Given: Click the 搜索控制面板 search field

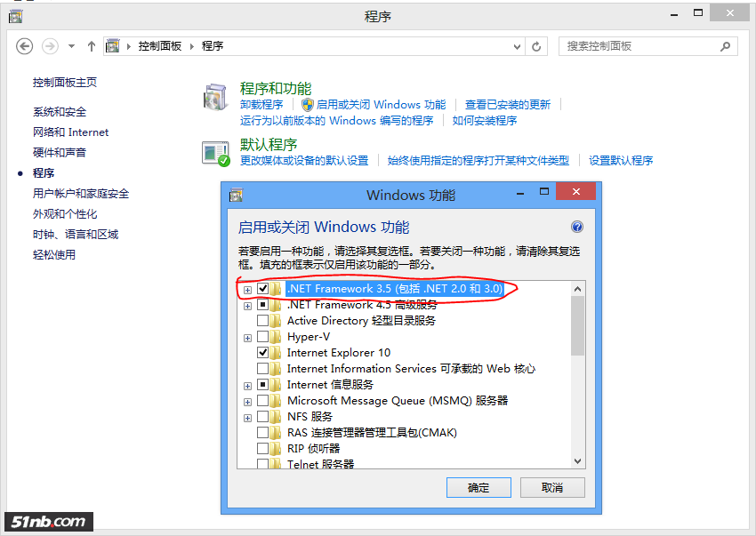Looking at the screenshot, I should (648, 46).
